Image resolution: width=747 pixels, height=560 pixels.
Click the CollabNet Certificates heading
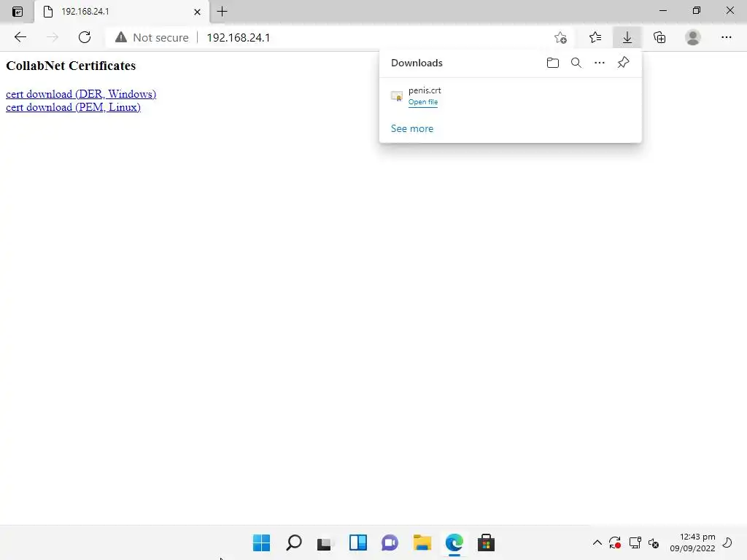point(71,66)
